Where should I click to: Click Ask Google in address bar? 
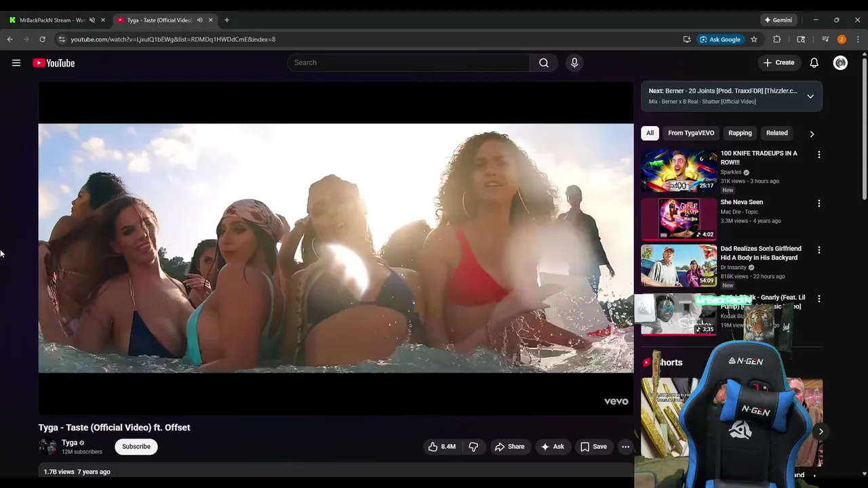[x=721, y=39]
